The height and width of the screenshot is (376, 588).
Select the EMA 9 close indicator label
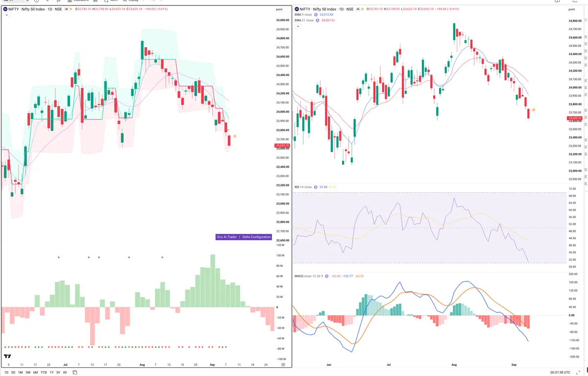304,15
